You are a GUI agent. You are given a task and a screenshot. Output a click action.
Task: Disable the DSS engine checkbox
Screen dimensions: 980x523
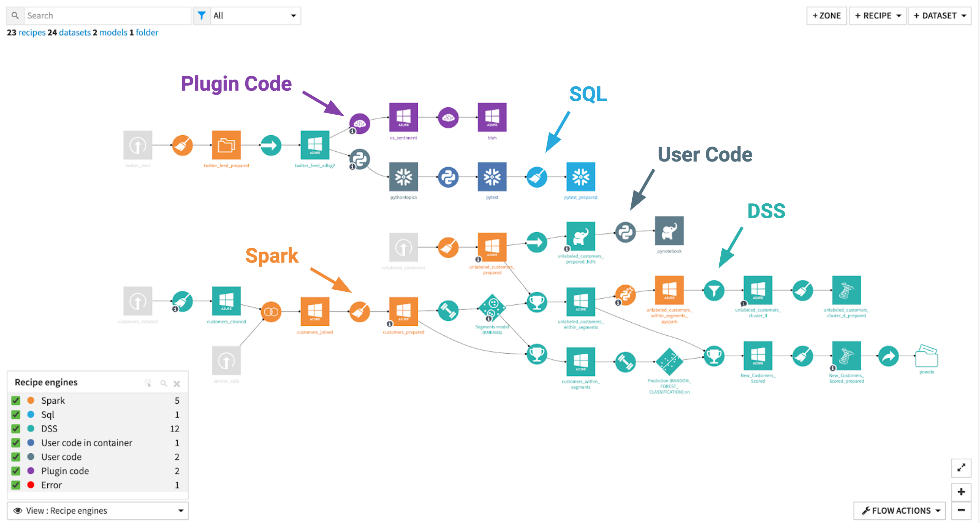pos(16,428)
